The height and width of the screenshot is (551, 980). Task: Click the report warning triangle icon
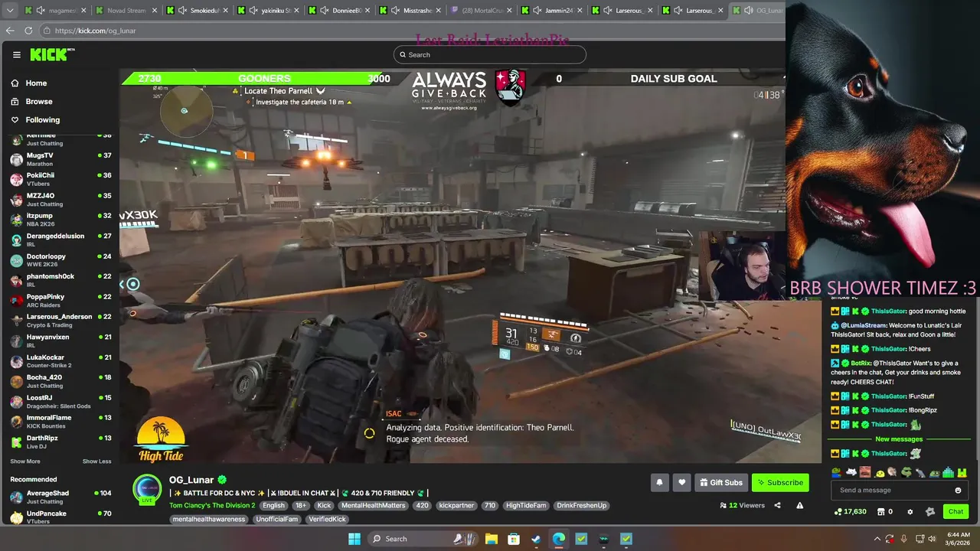point(800,505)
